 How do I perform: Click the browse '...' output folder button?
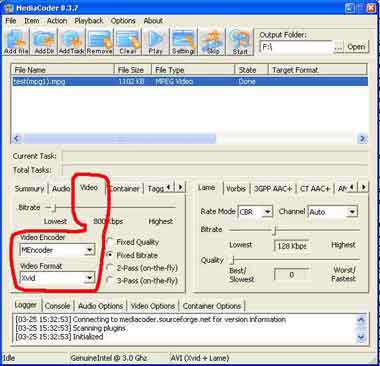pyautogui.click(x=338, y=47)
